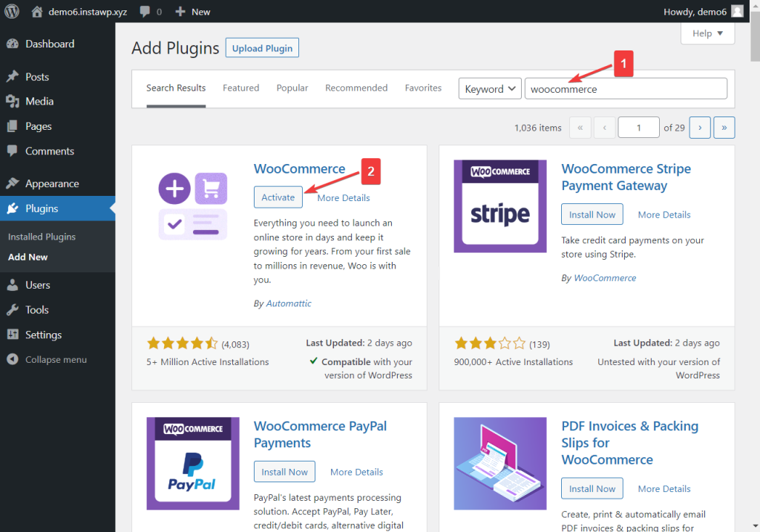Jump to the last results page

tap(724, 128)
